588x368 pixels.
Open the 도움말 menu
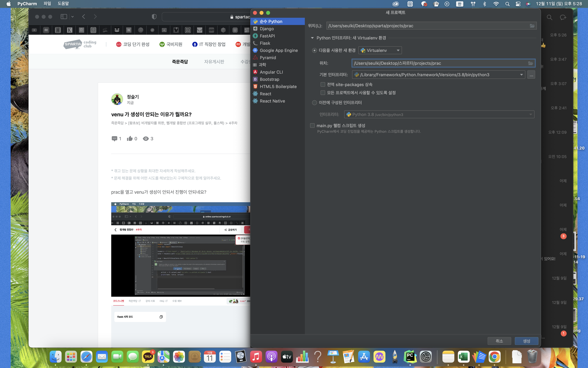tap(63, 4)
